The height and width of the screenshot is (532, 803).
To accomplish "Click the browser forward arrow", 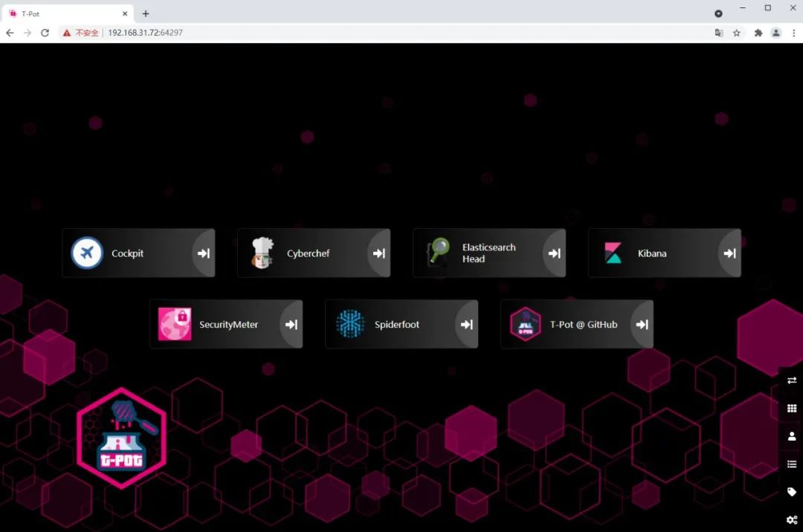I will tap(28, 33).
